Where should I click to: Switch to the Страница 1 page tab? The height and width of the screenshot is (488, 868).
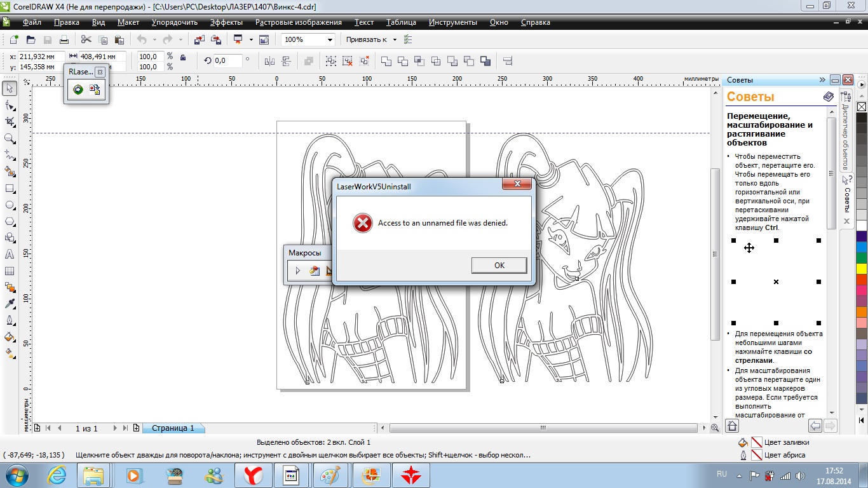[173, 428]
